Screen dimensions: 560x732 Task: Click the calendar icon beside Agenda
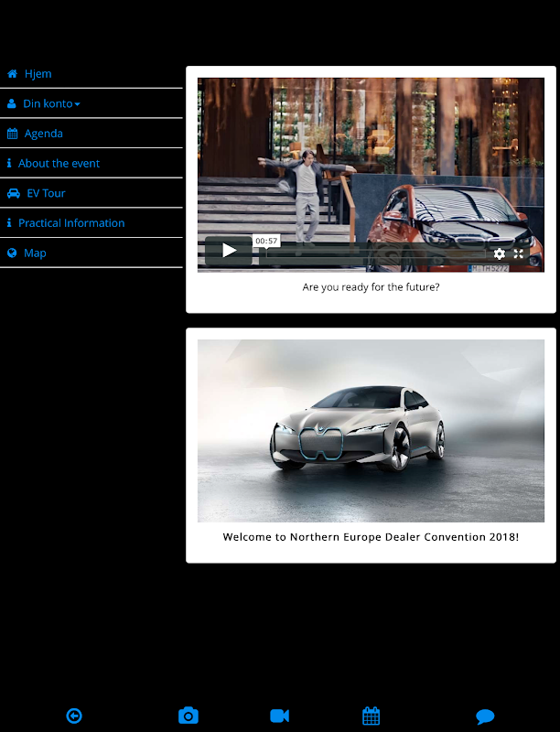[x=13, y=134]
